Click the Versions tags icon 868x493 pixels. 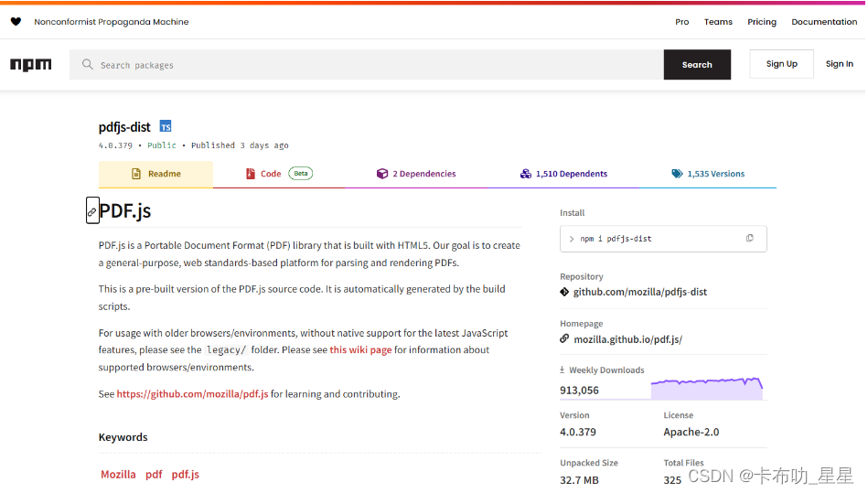[677, 174]
